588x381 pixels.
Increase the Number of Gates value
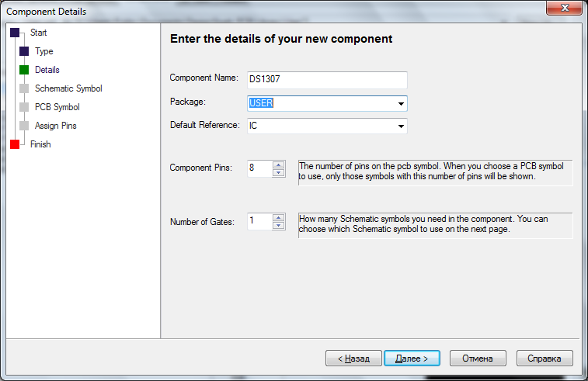point(279,217)
